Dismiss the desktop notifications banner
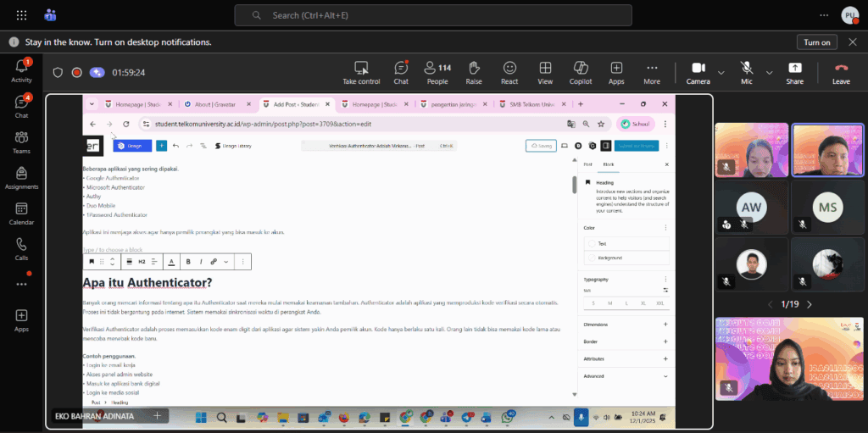The width and height of the screenshot is (868, 433). 851,42
